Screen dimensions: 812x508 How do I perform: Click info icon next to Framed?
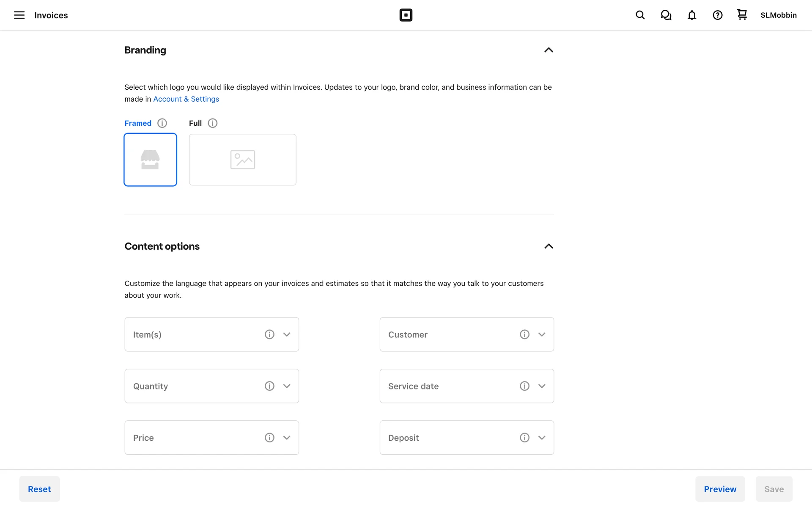pyautogui.click(x=162, y=123)
